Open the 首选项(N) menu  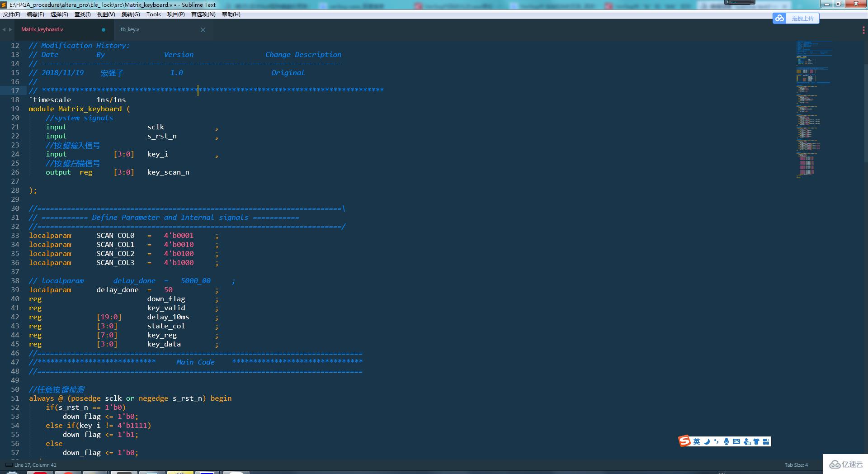pos(203,14)
